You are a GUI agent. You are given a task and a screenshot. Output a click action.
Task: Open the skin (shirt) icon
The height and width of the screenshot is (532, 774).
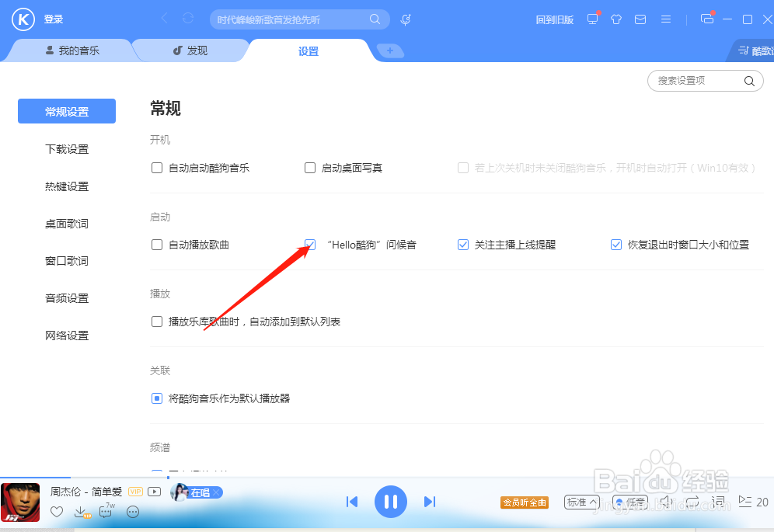[616, 19]
